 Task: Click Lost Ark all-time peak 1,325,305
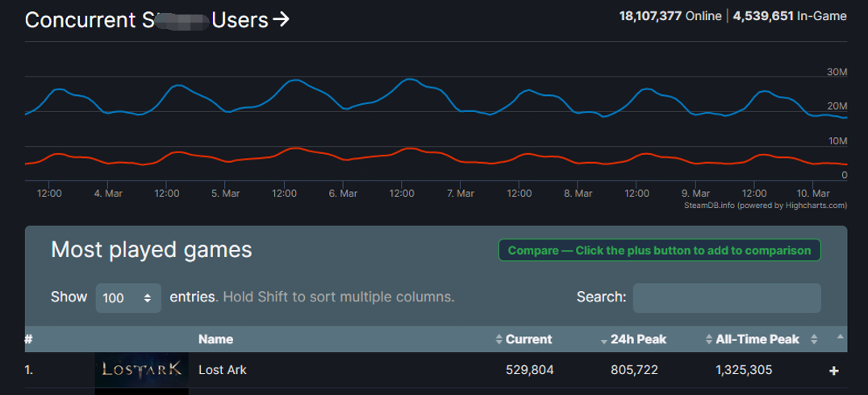744,369
